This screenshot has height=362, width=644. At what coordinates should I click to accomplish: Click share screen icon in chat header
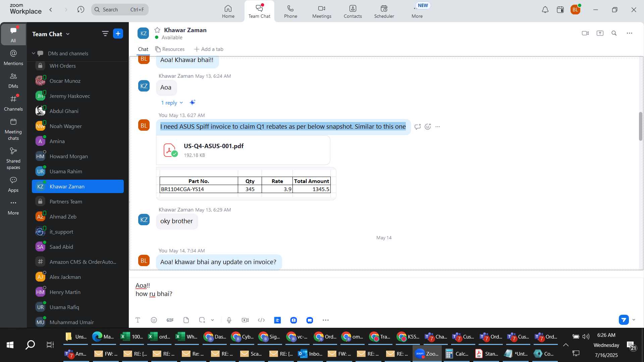tap(600, 33)
